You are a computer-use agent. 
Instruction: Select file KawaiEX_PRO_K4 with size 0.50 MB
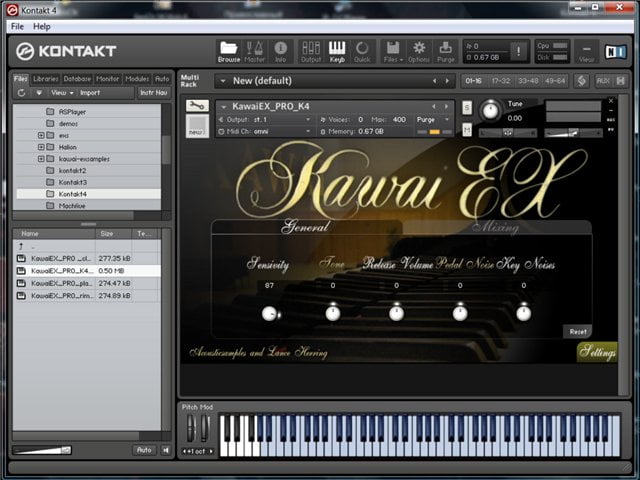[88, 271]
